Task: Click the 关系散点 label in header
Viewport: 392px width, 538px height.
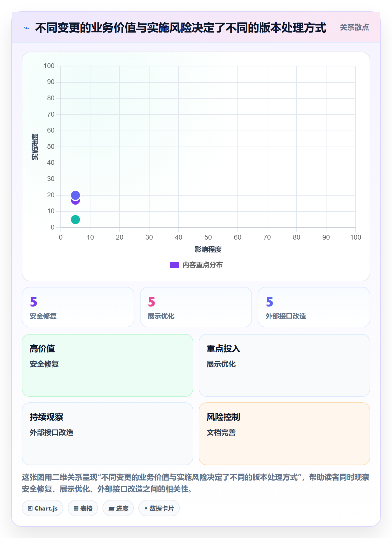Action: [354, 27]
